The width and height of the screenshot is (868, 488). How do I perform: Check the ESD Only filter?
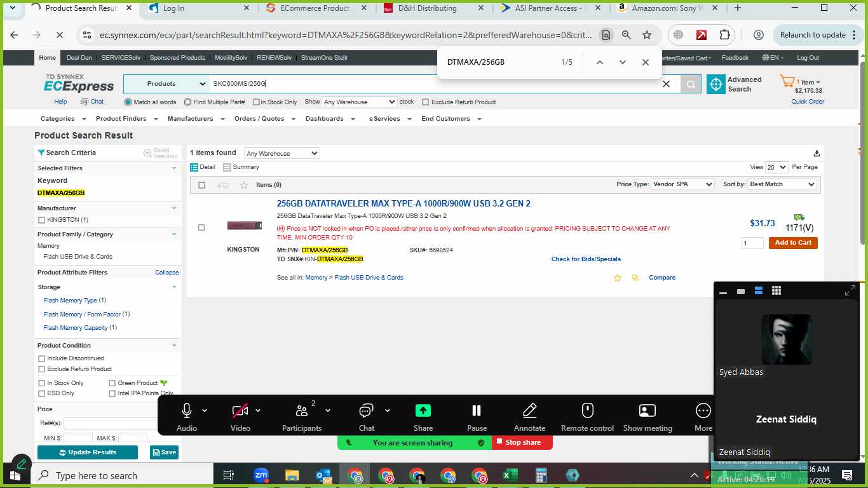pos(42,393)
